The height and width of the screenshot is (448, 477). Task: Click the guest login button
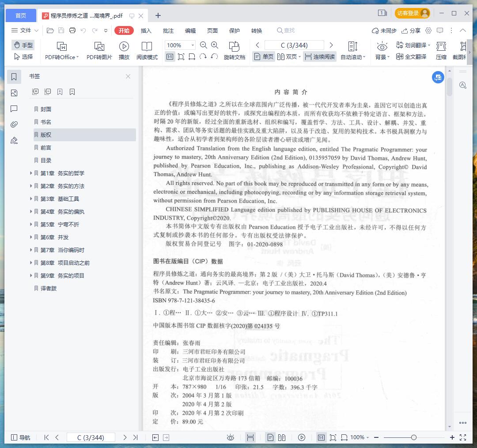pyautogui.click(x=412, y=13)
